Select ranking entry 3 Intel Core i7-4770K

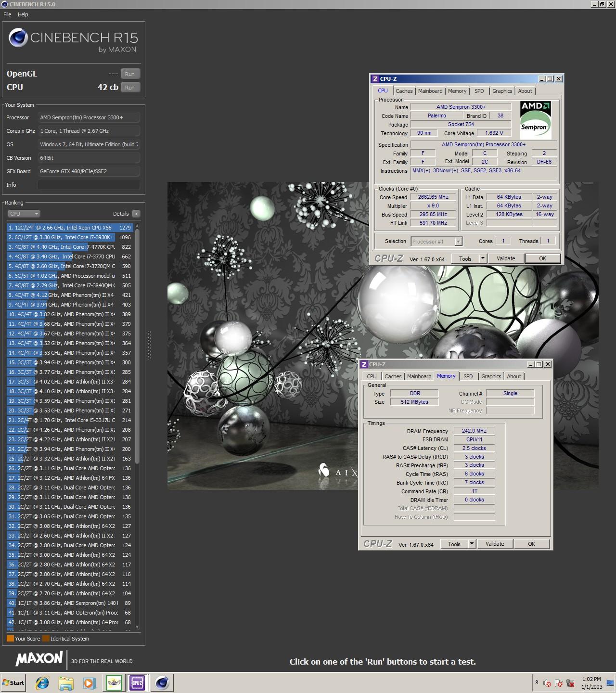[70, 247]
